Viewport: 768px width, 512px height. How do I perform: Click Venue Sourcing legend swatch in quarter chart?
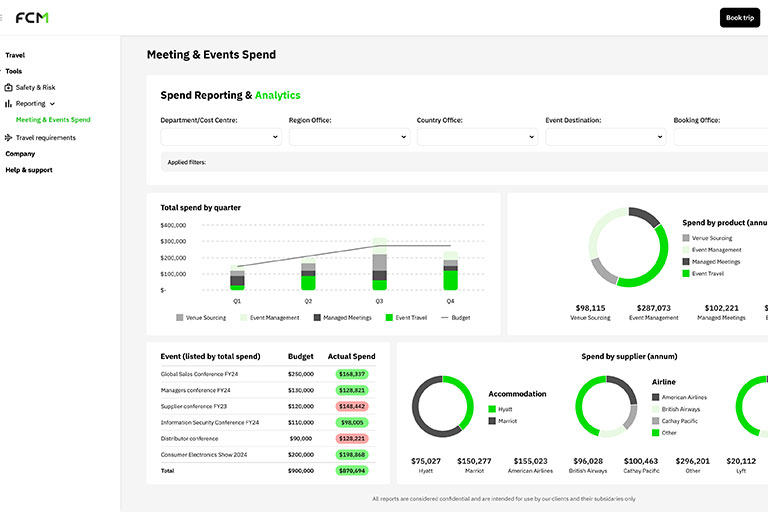coord(180,317)
